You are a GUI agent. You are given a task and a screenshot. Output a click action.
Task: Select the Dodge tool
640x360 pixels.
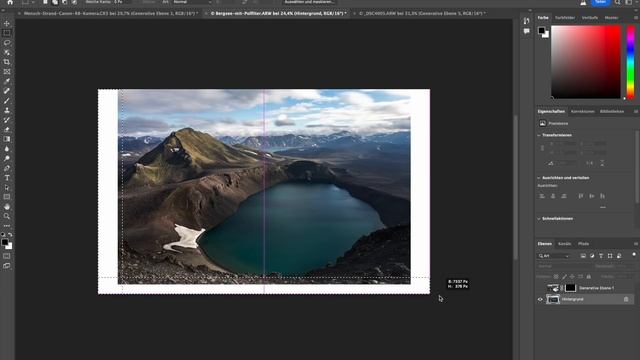[7, 158]
